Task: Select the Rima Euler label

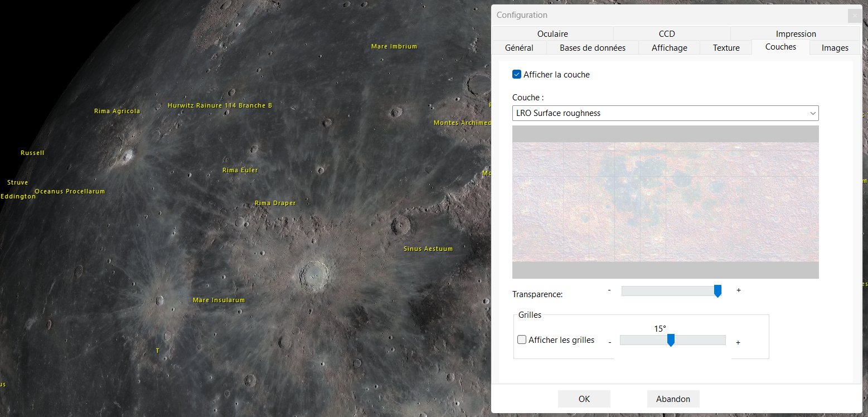Action: [240, 170]
